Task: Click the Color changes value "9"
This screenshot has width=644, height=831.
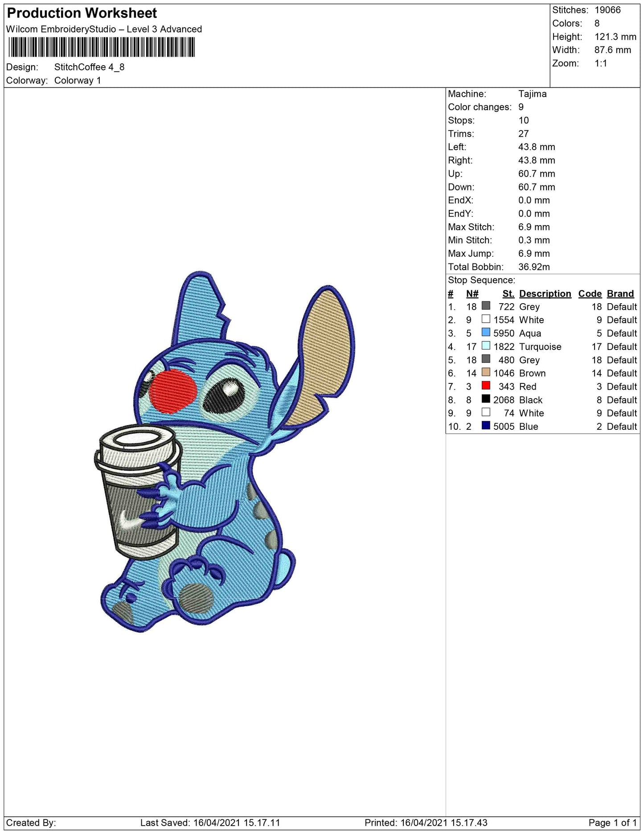Action: (x=521, y=107)
